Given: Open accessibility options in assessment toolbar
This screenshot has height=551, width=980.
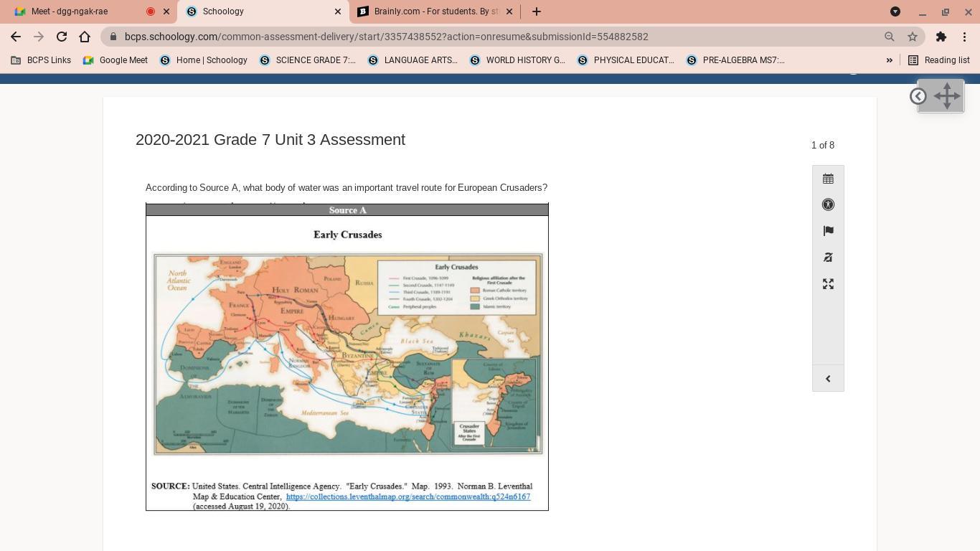Looking at the screenshot, I should (828, 204).
